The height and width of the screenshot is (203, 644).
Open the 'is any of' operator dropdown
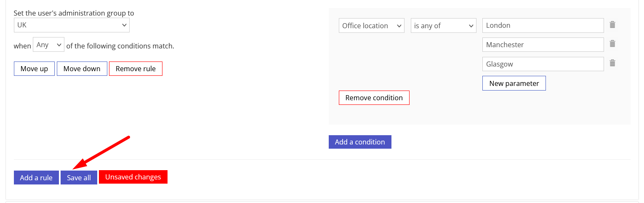click(x=444, y=26)
